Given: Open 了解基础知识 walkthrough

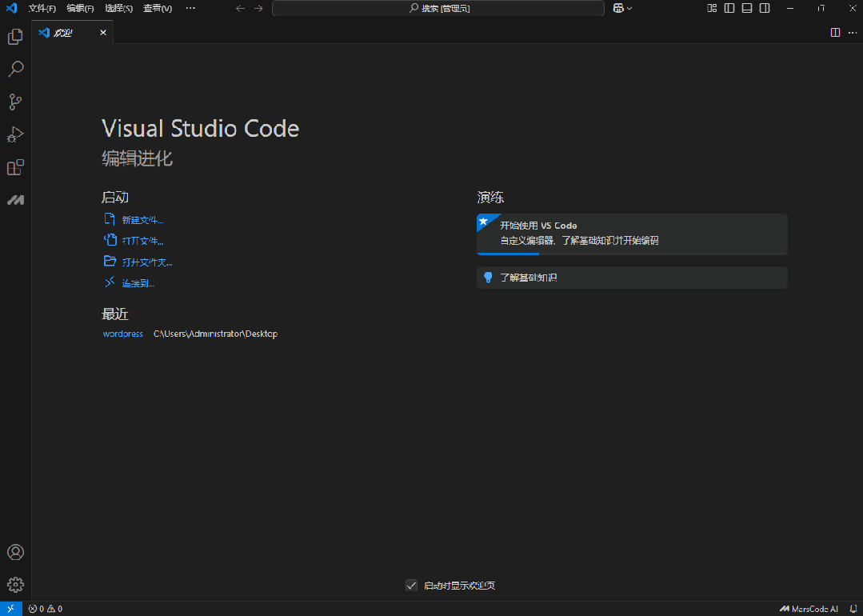Looking at the screenshot, I should 632,278.
